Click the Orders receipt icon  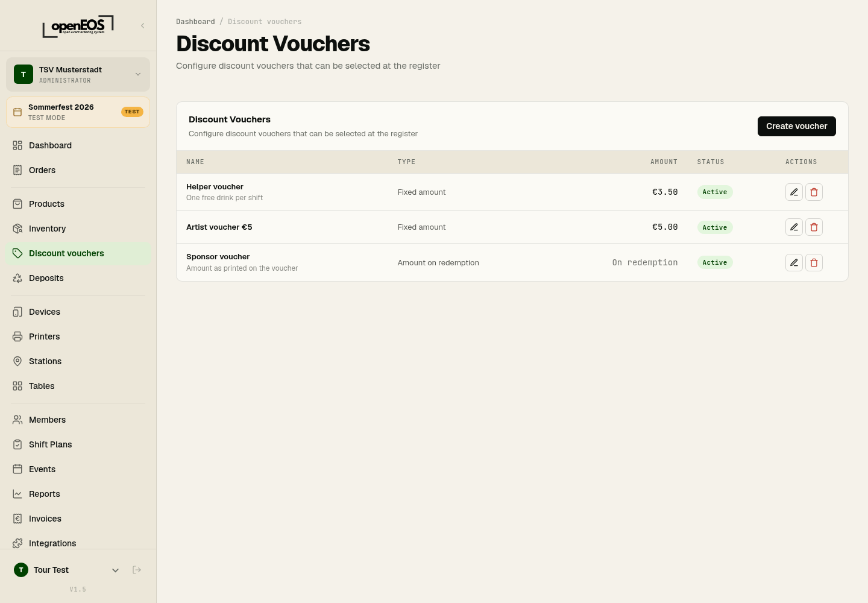click(17, 170)
